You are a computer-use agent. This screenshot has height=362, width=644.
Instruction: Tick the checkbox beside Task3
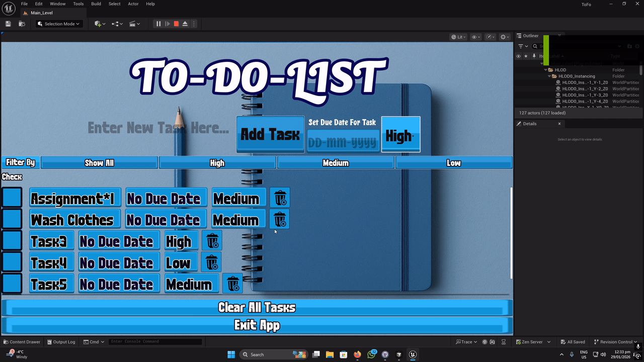click(x=12, y=240)
